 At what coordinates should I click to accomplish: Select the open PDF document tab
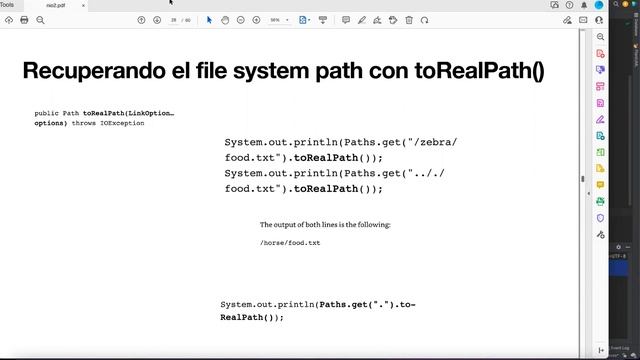pos(56,6)
